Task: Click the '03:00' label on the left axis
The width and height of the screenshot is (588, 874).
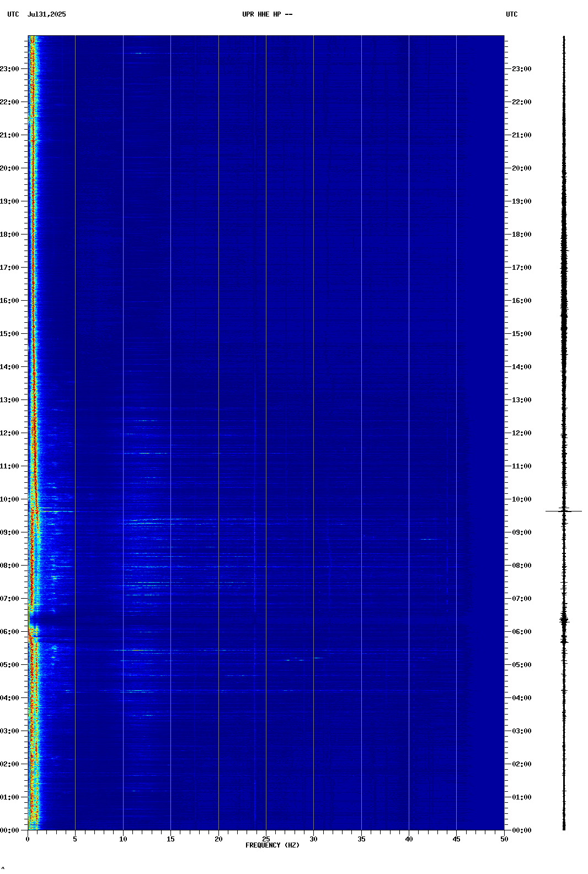Action: (x=10, y=731)
